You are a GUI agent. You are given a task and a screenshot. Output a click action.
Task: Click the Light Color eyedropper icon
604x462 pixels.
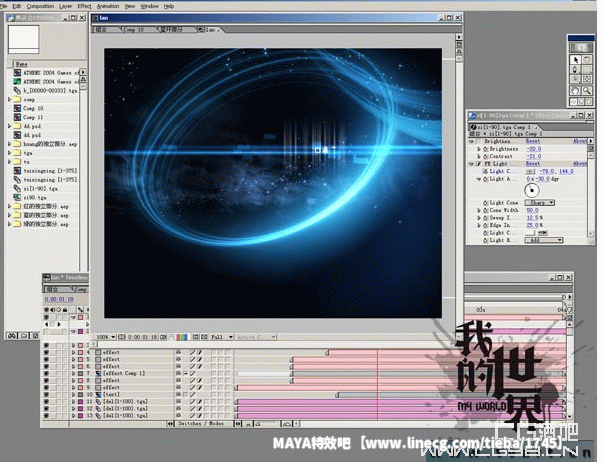542,233
